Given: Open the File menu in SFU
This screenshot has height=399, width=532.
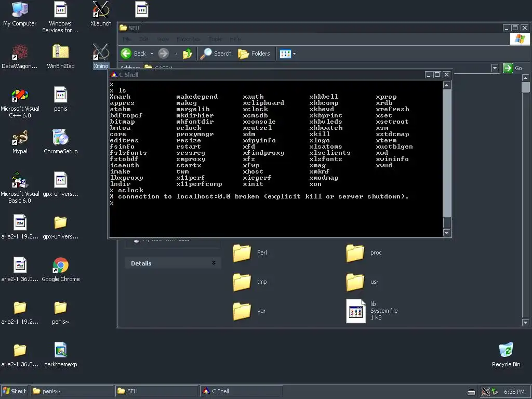Looking at the screenshot, I should (x=127, y=39).
